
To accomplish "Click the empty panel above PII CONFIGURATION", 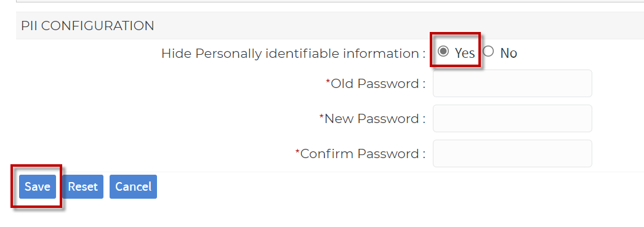I will 330,1.
